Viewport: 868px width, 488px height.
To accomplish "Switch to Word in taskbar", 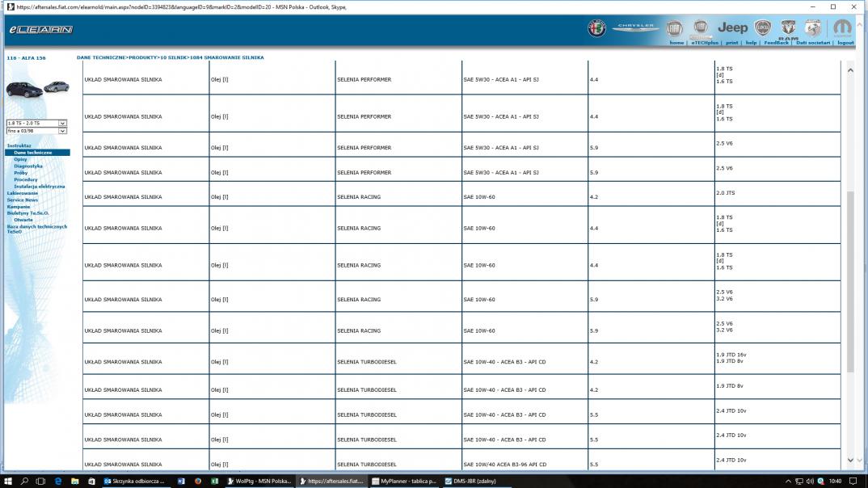I will (x=181, y=482).
